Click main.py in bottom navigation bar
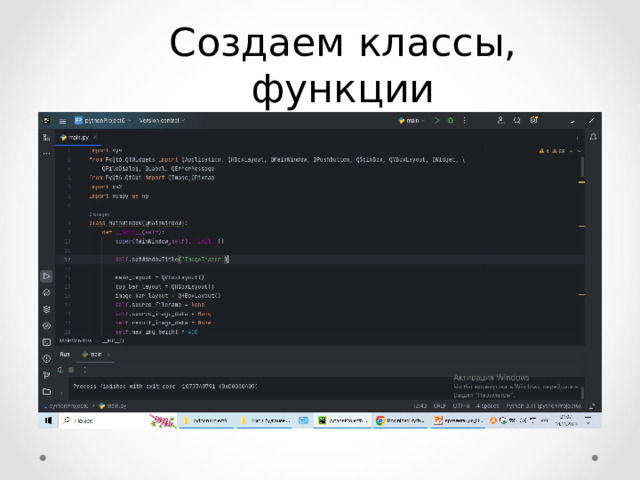640x480 pixels. [113, 406]
